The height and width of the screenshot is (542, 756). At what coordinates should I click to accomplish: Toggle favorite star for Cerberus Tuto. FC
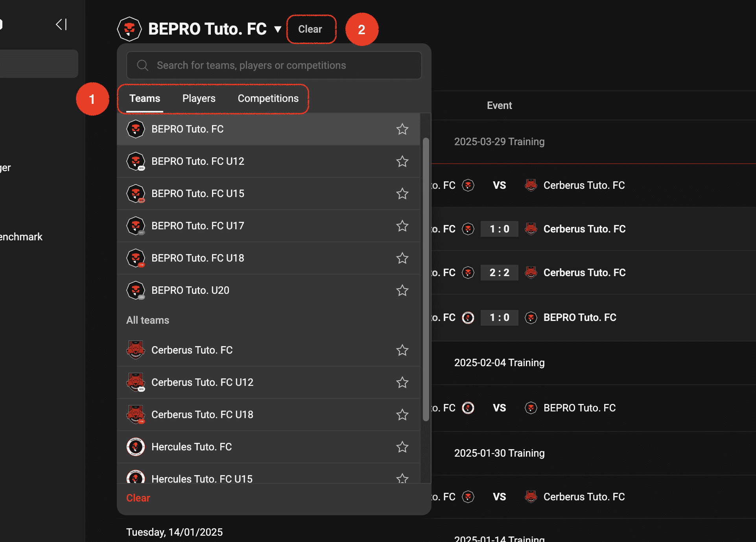(x=402, y=350)
